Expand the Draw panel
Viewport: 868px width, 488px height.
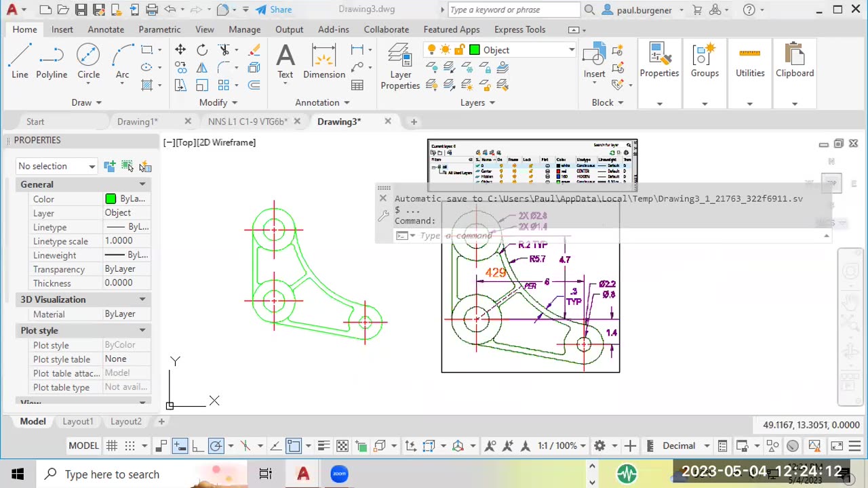pyautogui.click(x=86, y=102)
